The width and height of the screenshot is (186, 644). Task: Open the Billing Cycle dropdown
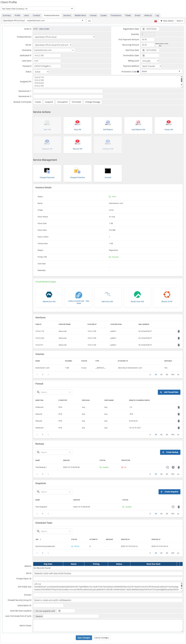[150, 61]
